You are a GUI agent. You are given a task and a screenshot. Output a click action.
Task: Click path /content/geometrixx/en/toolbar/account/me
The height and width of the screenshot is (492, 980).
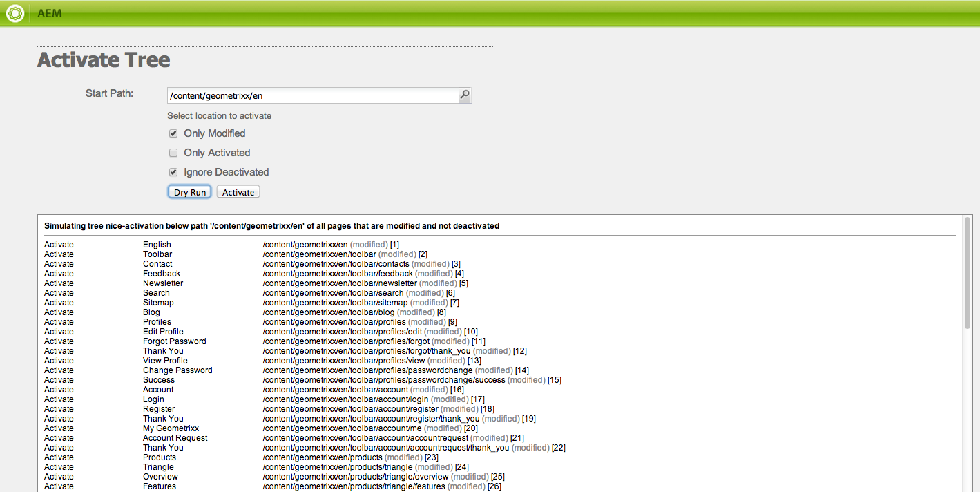tap(342, 428)
